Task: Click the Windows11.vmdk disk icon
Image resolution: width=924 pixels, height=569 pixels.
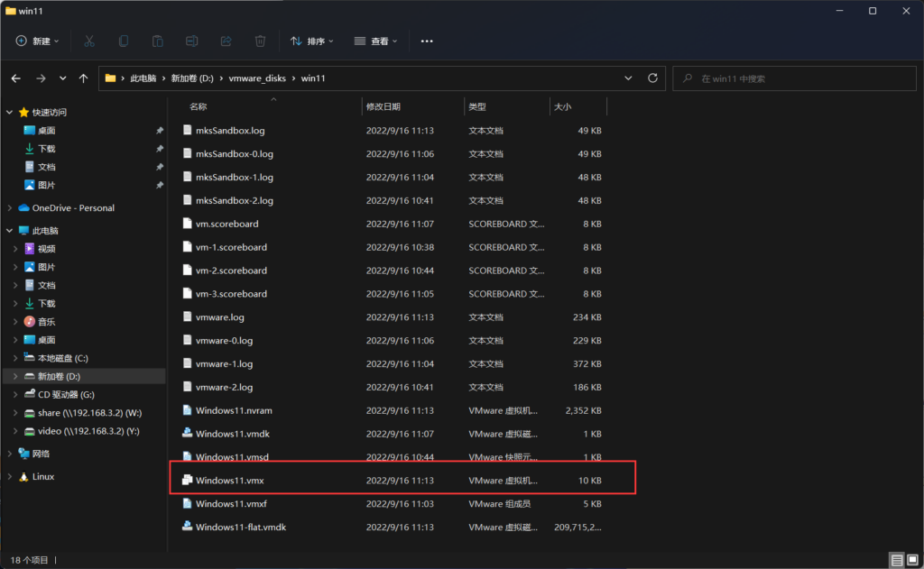Action: pos(187,433)
